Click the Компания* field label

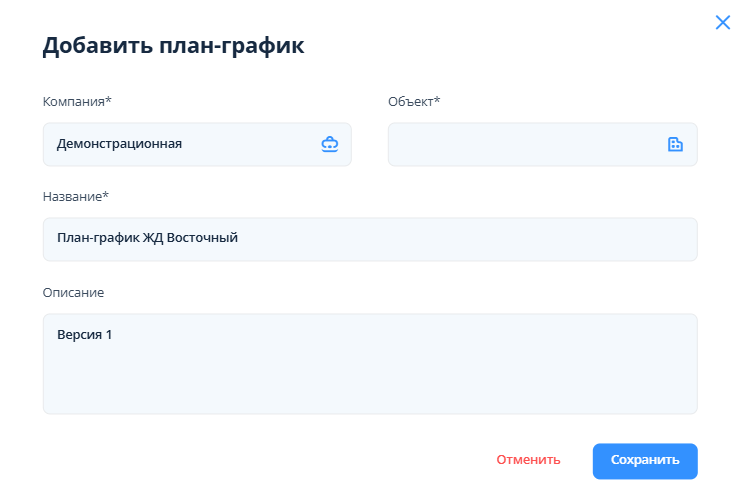coord(77,101)
